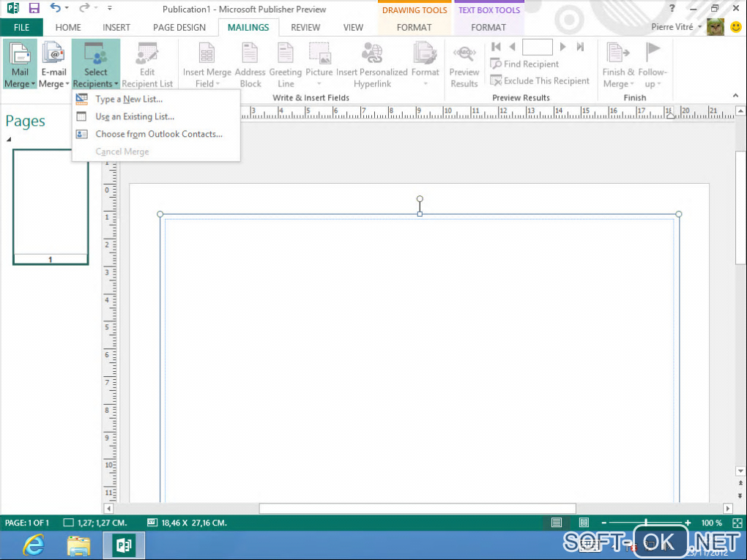Open Pierre Vitré account menu
This screenshot has height=560, width=747.
click(676, 27)
